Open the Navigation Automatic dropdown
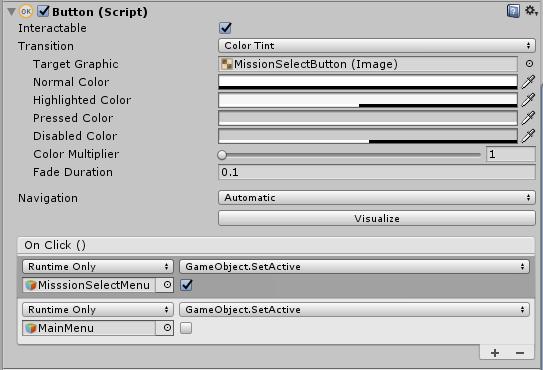The width and height of the screenshot is (543, 370). (x=377, y=198)
